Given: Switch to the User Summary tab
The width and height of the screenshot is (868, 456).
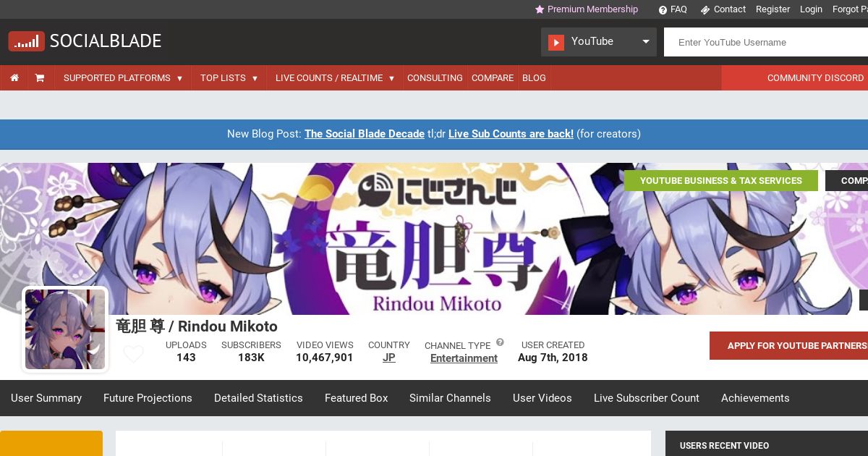Looking at the screenshot, I should click(46, 398).
